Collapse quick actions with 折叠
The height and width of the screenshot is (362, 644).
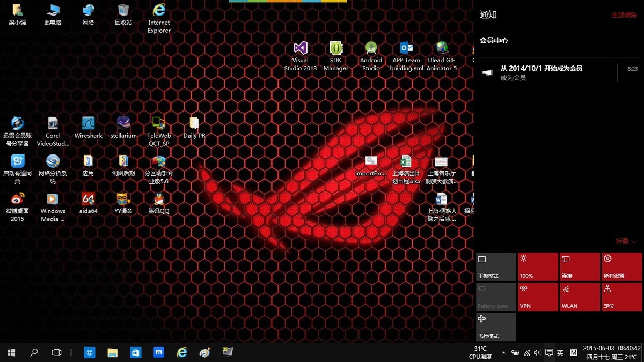[626, 241]
